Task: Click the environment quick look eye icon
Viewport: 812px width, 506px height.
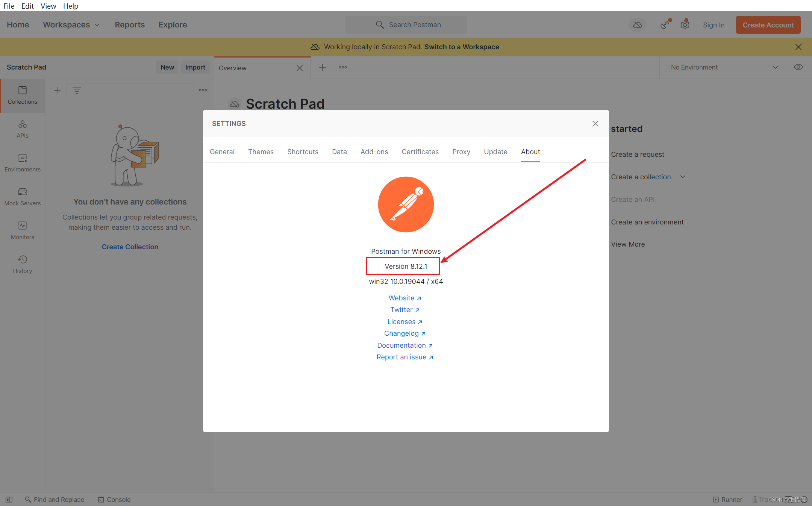Action: (798, 67)
